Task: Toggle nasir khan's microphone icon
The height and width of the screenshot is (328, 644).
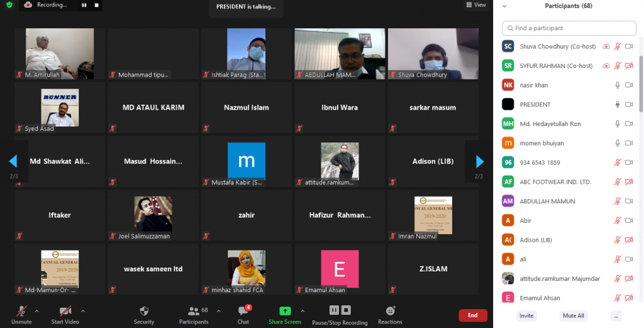Action: point(618,85)
